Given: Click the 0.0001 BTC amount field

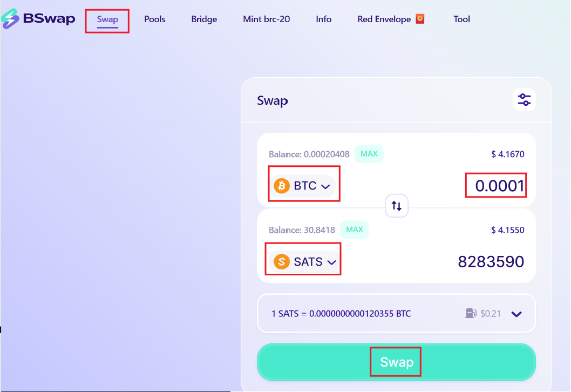Looking at the screenshot, I should [x=495, y=185].
